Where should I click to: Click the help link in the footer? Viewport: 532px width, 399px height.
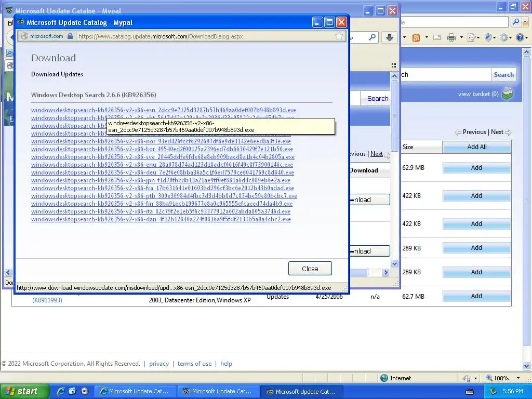227,364
